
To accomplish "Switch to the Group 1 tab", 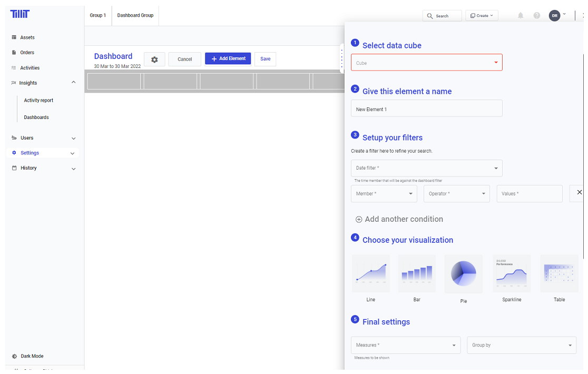I will (98, 15).
